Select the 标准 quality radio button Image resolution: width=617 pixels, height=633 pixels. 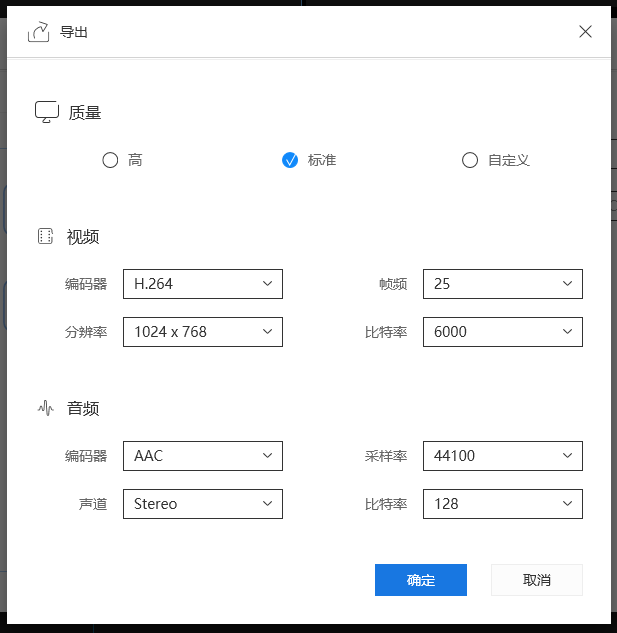[290, 160]
